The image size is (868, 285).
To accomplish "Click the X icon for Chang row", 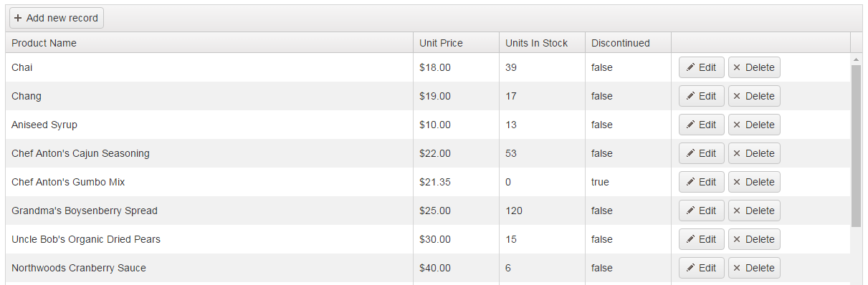I will [x=738, y=96].
